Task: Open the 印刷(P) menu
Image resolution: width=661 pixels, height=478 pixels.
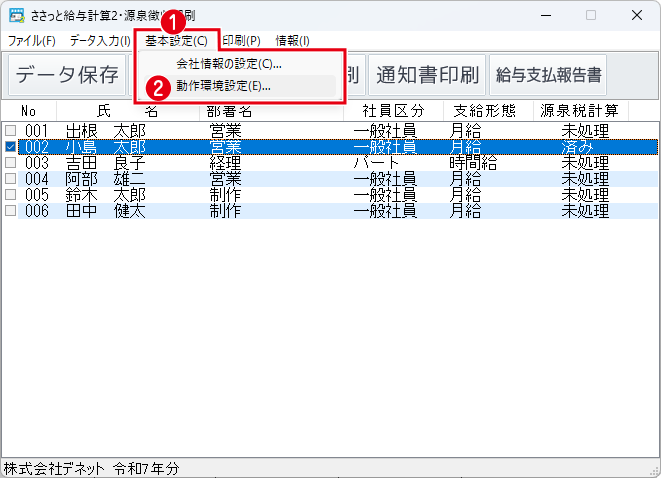Action: pyautogui.click(x=241, y=41)
